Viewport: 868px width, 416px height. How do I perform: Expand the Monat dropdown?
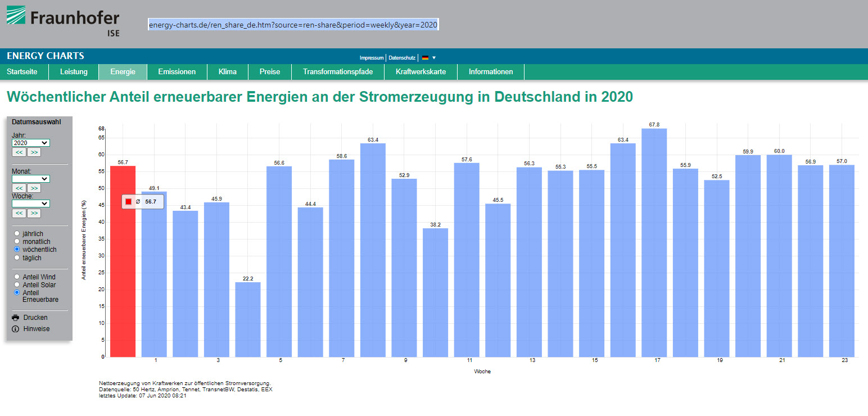[x=31, y=179]
